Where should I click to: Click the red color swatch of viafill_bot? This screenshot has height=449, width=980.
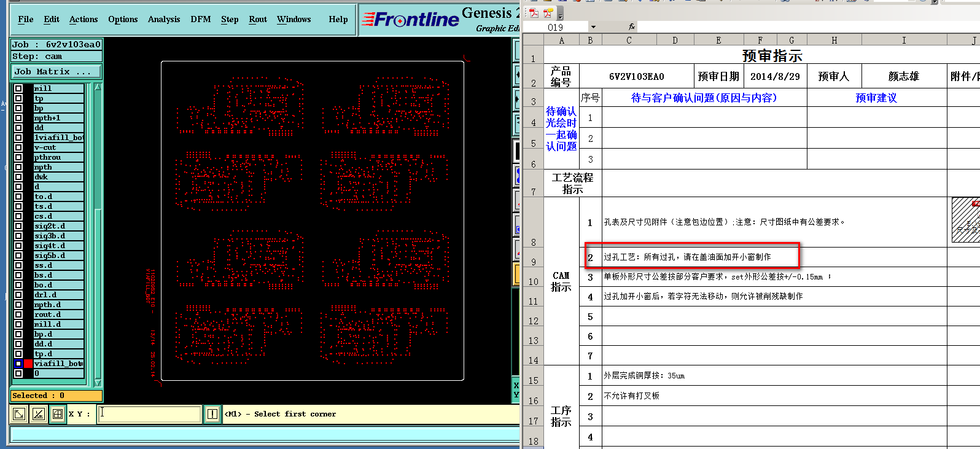(x=28, y=364)
